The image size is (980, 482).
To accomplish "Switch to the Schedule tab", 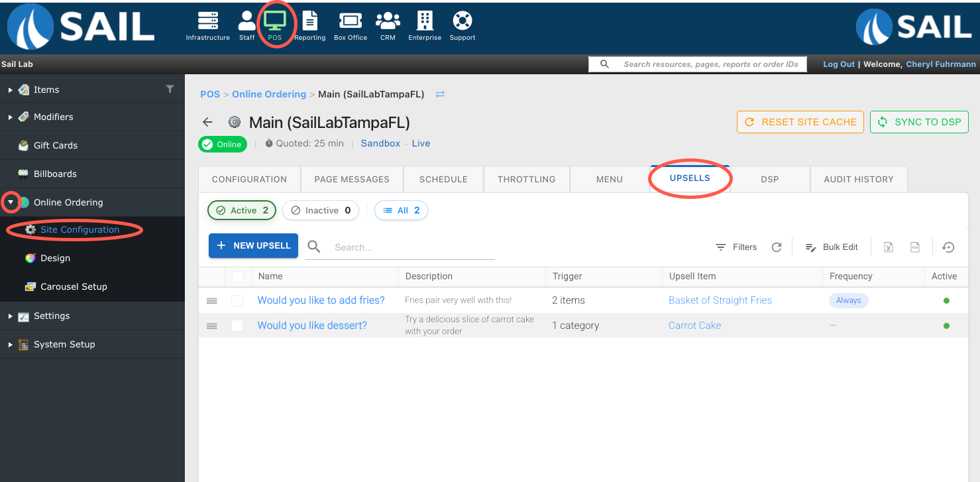I will [x=443, y=179].
